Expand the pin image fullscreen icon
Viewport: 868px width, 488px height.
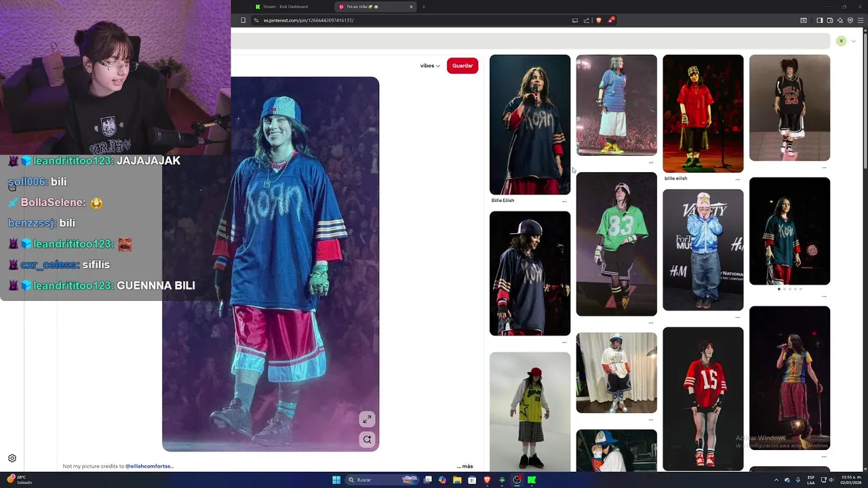367,420
